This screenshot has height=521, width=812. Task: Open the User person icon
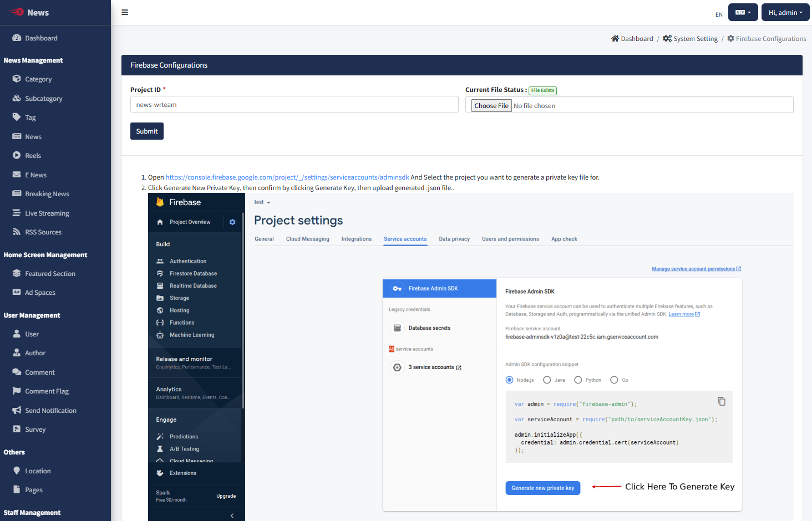click(x=17, y=334)
